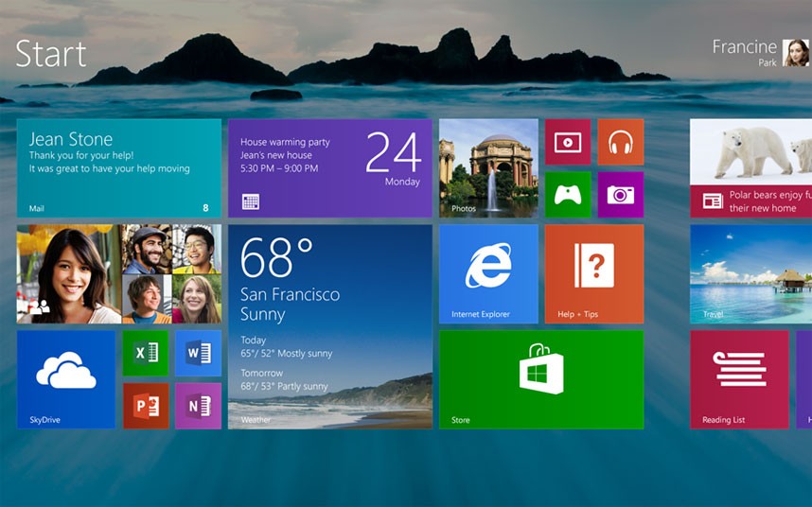Launch the Music headphones tile
This screenshot has height=507, width=812.
click(x=620, y=142)
